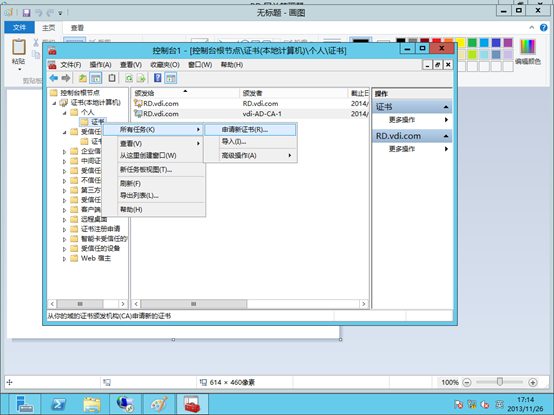Collapse the 个人 tree node
The height and width of the screenshot is (415, 554).
[x=65, y=113]
